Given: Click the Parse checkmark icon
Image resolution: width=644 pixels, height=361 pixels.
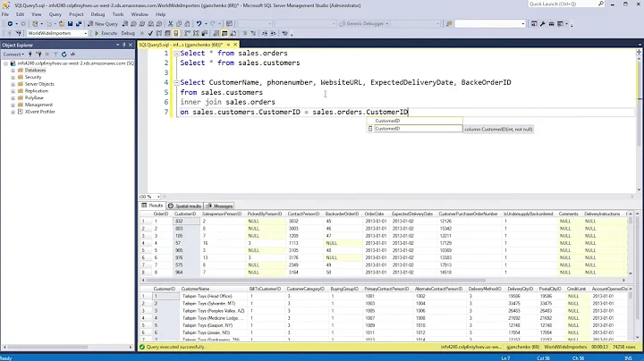Looking at the screenshot, I should point(150,33).
